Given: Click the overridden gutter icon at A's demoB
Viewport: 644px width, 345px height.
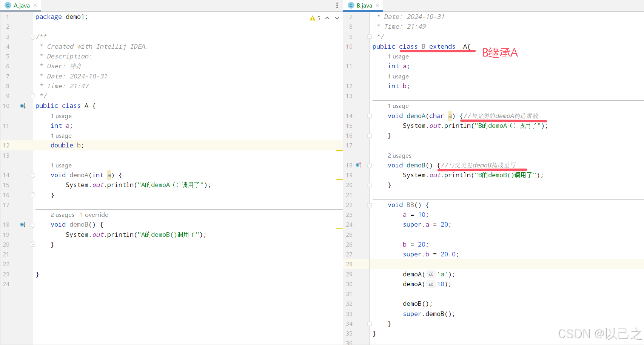Looking at the screenshot, I should click(23, 225).
